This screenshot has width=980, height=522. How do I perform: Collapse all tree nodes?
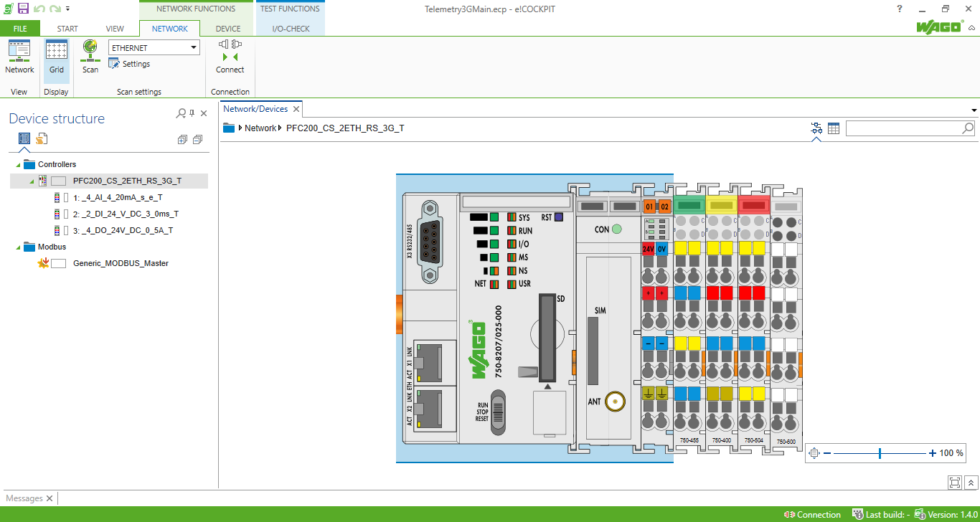197,140
